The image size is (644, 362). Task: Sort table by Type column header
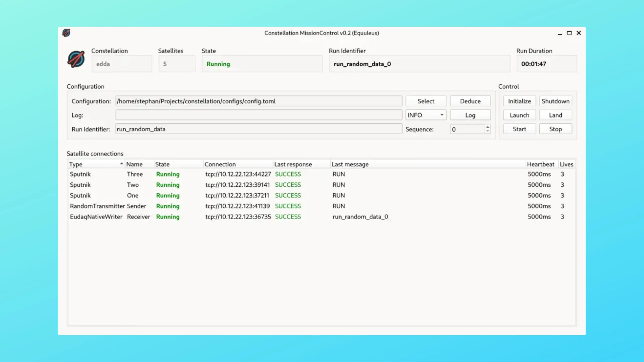(x=96, y=164)
